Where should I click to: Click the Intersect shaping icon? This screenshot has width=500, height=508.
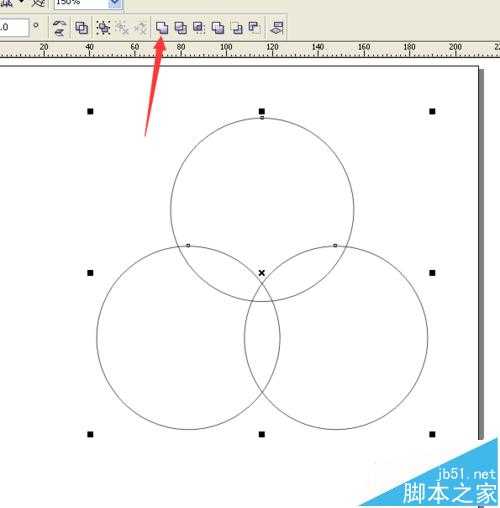[199, 28]
